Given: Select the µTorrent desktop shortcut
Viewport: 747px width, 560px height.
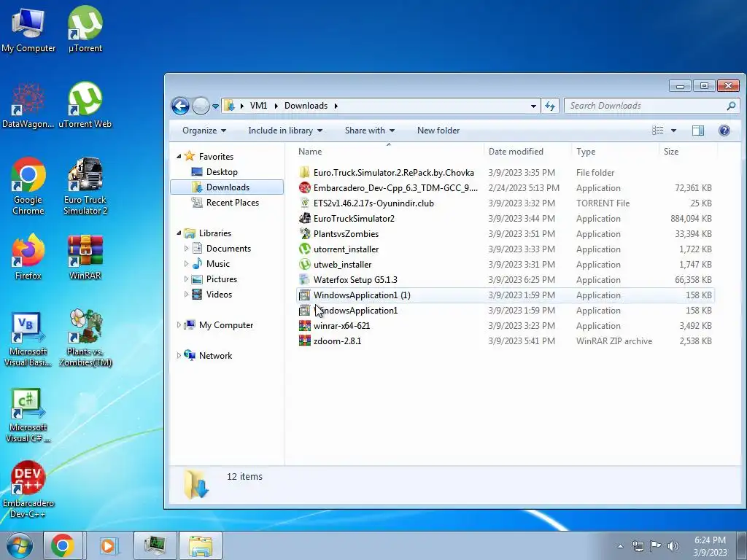Looking at the screenshot, I should click(x=85, y=30).
